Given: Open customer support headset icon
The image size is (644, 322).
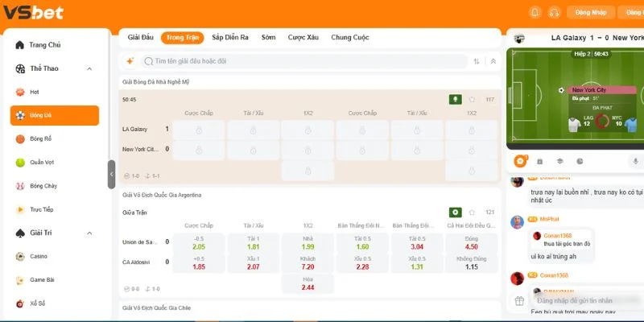Looking at the screenshot, I should [x=554, y=12].
